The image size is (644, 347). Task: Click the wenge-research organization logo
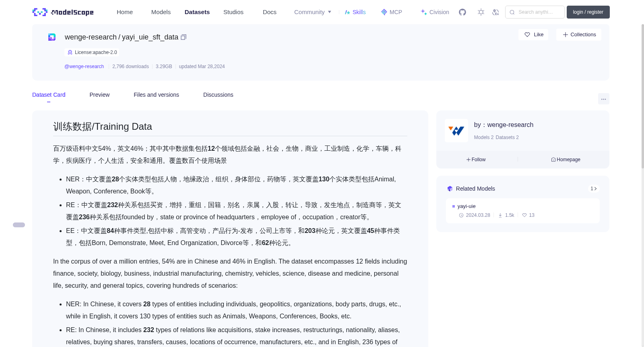click(456, 131)
